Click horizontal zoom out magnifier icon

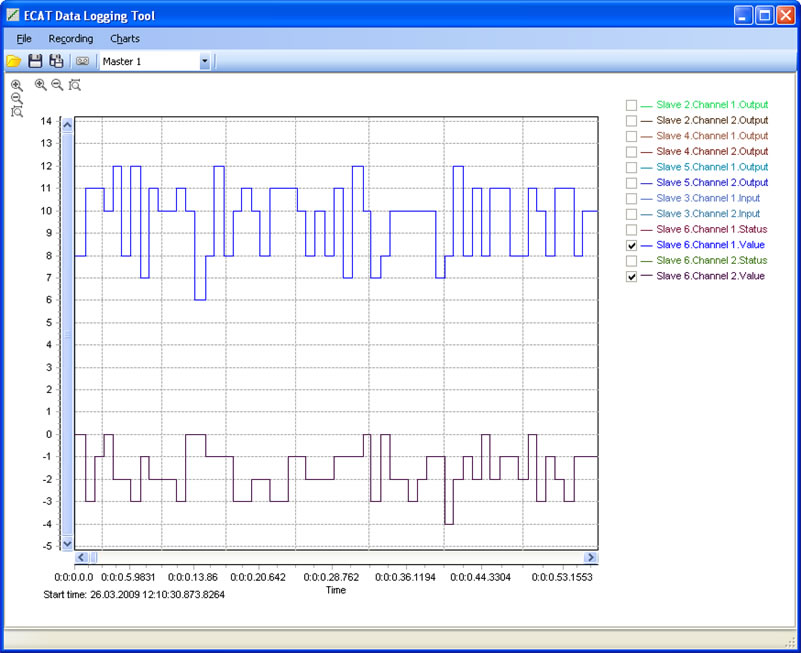[x=57, y=85]
